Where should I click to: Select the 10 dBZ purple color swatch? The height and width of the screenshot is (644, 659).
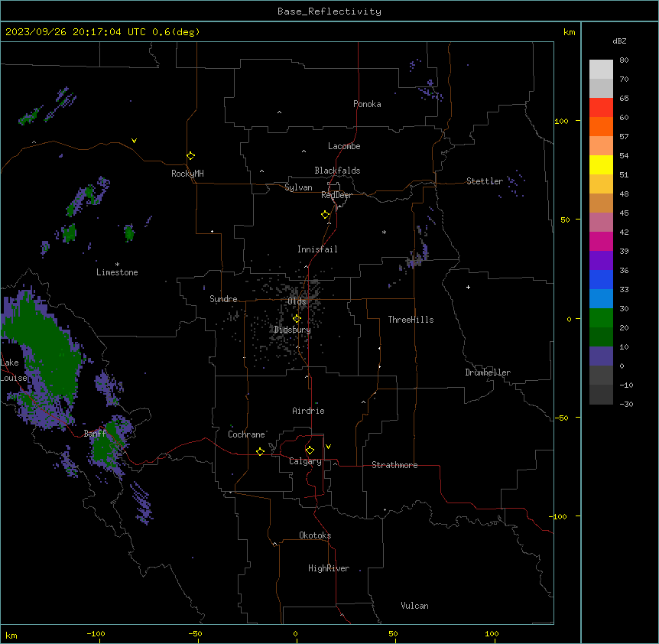601,356
